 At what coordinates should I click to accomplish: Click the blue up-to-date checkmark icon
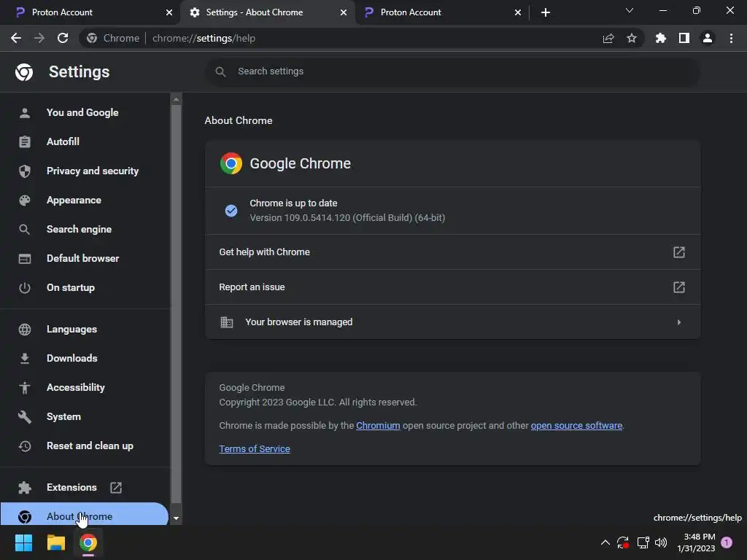click(x=231, y=211)
